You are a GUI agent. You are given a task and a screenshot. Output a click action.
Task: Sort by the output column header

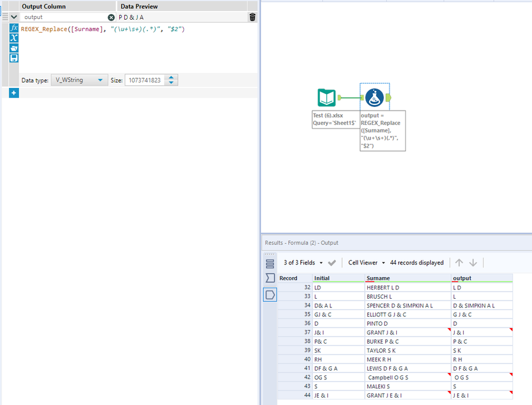[x=482, y=278]
